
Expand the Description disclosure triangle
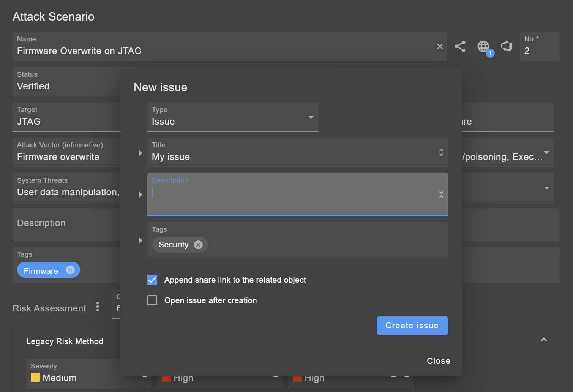point(140,194)
